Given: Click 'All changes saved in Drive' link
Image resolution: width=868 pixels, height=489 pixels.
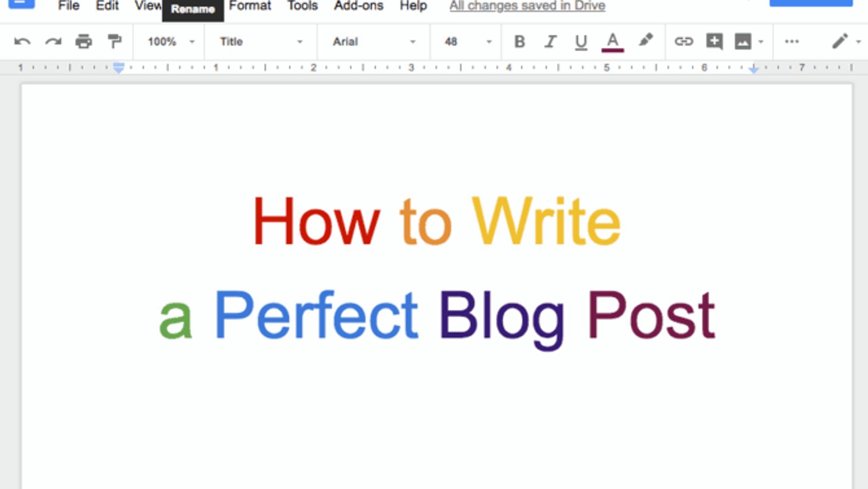Looking at the screenshot, I should pos(527,6).
